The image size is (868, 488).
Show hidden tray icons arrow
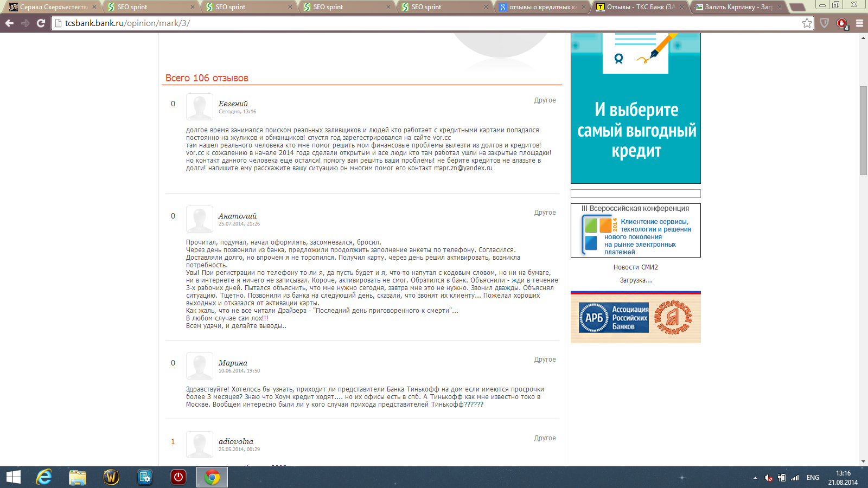755,478
